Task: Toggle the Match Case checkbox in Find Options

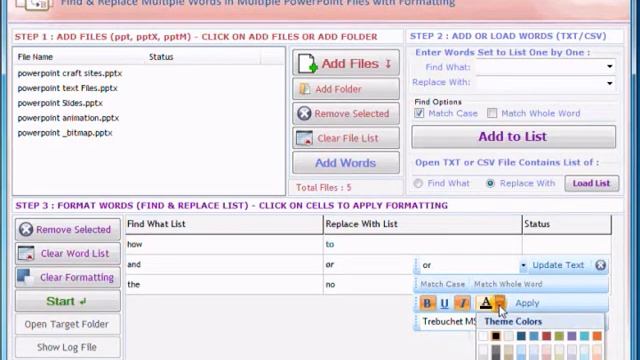Action: coord(419,113)
